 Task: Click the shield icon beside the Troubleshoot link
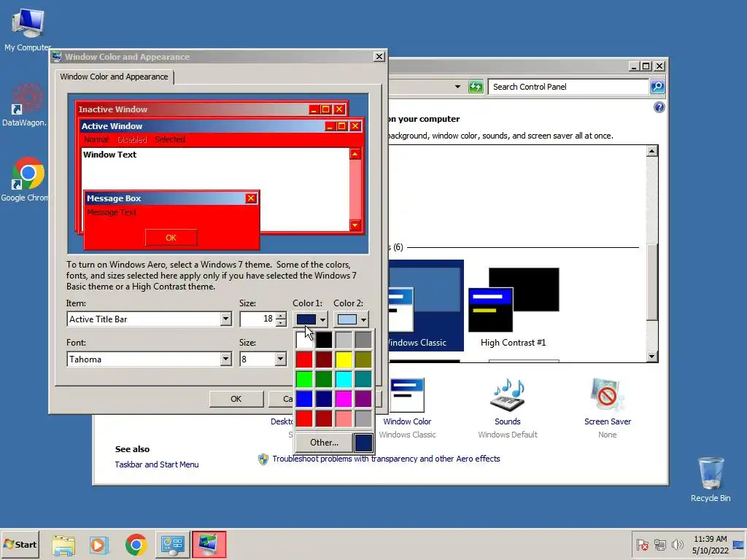263,459
